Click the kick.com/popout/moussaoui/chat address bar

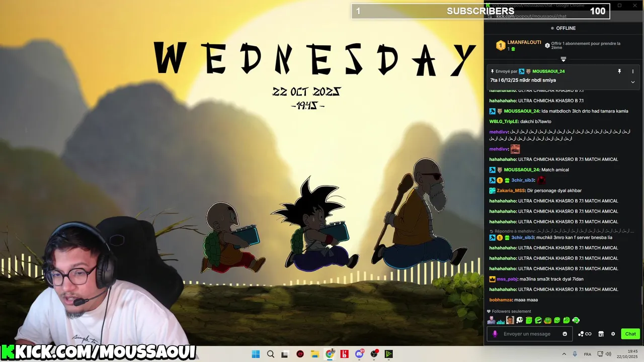(531, 16)
